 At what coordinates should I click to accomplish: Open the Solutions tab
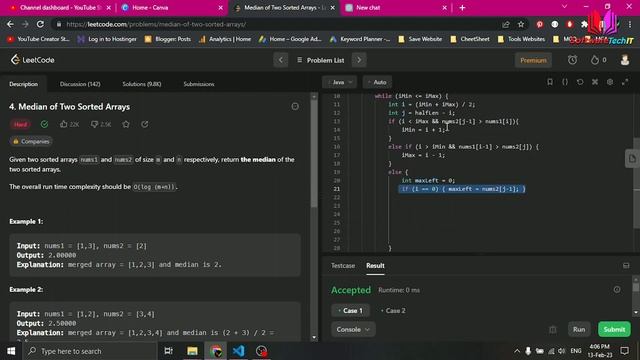coord(142,84)
